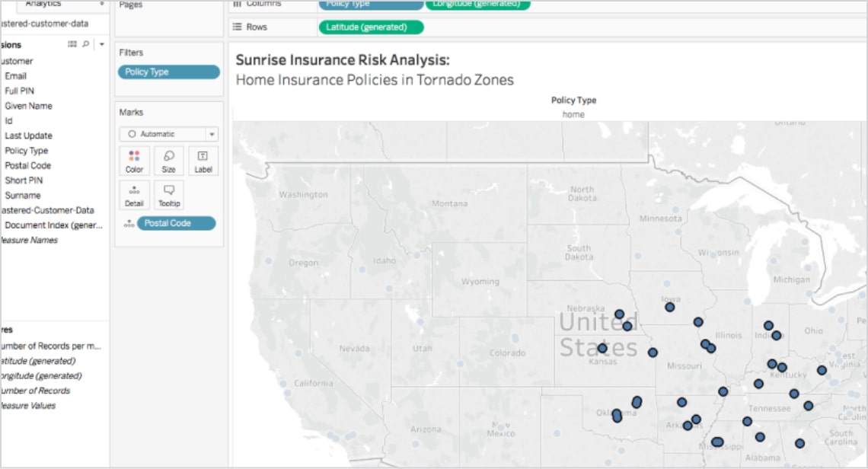Click the Size marks button
Viewport: 868px width, 469px height.
168,161
